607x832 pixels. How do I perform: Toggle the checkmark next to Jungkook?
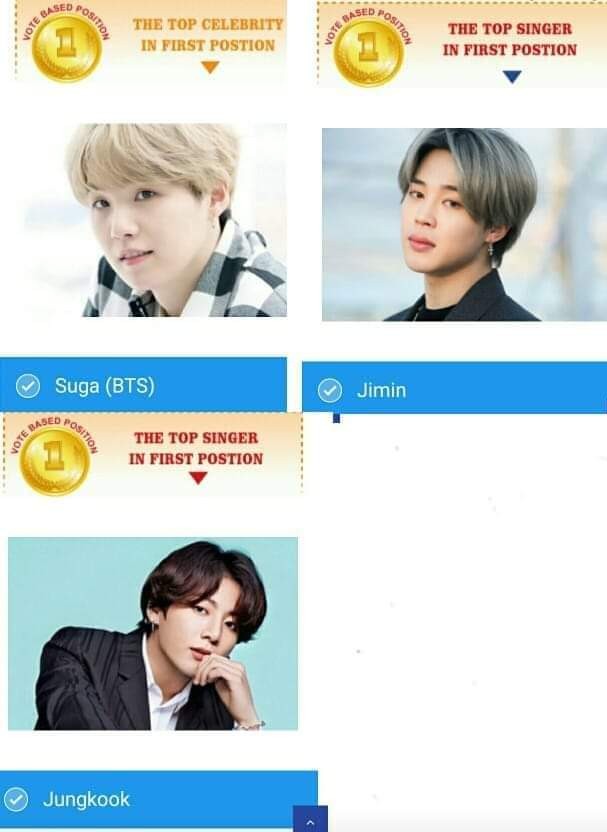16,799
